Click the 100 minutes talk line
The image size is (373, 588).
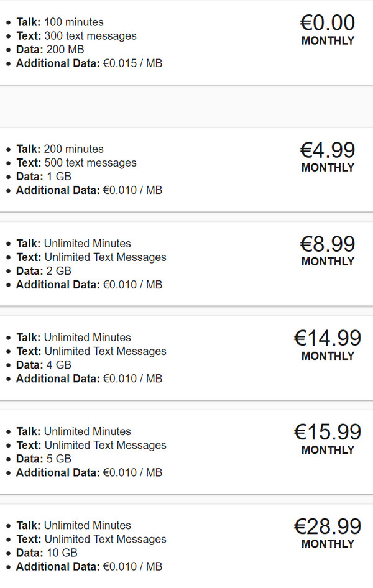tap(60, 22)
